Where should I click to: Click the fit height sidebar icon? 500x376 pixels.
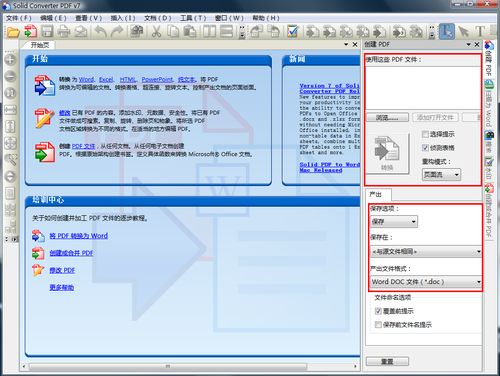[x=10, y=126]
